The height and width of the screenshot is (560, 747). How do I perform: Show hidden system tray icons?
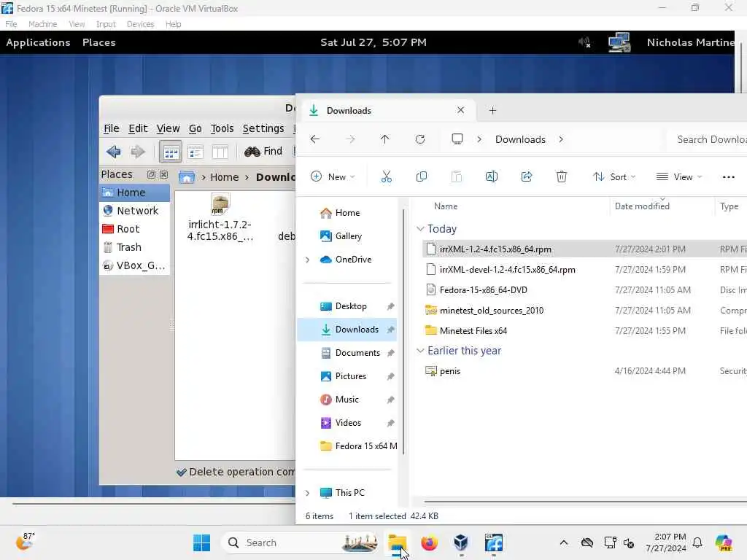tap(564, 542)
